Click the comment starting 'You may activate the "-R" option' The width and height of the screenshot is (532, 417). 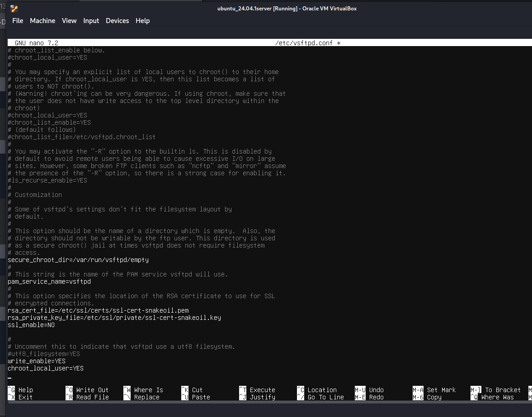pos(140,151)
